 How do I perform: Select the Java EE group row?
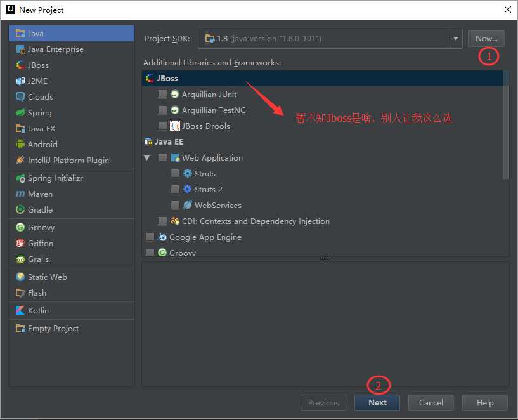pyautogui.click(x=323, y=141)
